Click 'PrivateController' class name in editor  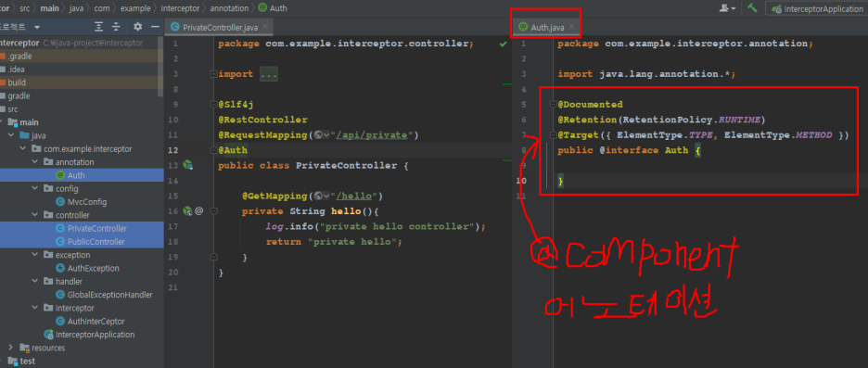click(346, 166)
